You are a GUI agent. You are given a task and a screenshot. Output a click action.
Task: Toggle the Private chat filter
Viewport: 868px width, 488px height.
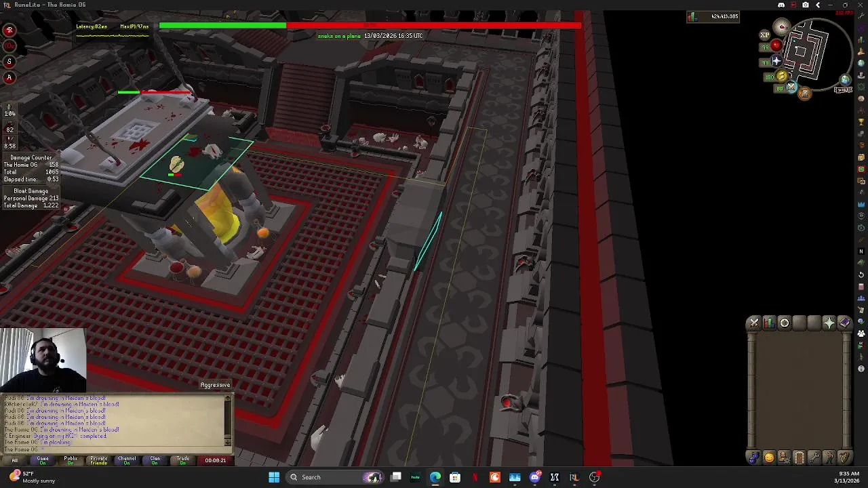(x=99, y=460)
